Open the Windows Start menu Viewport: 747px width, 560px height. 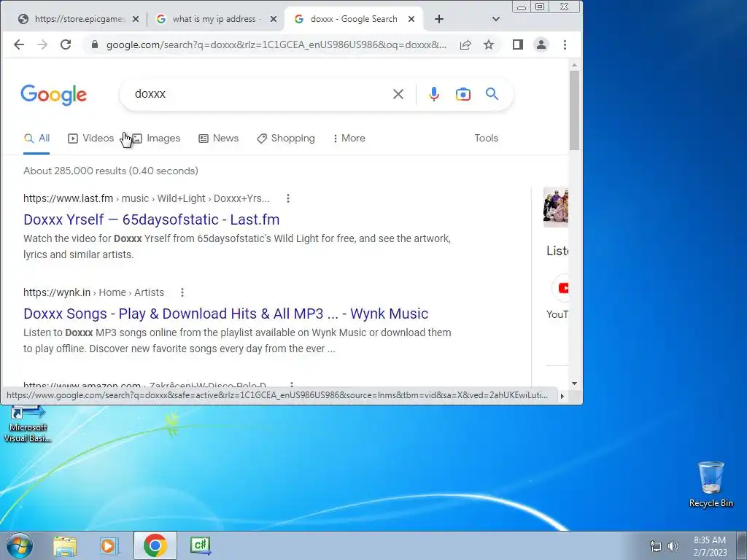point(20,545)
